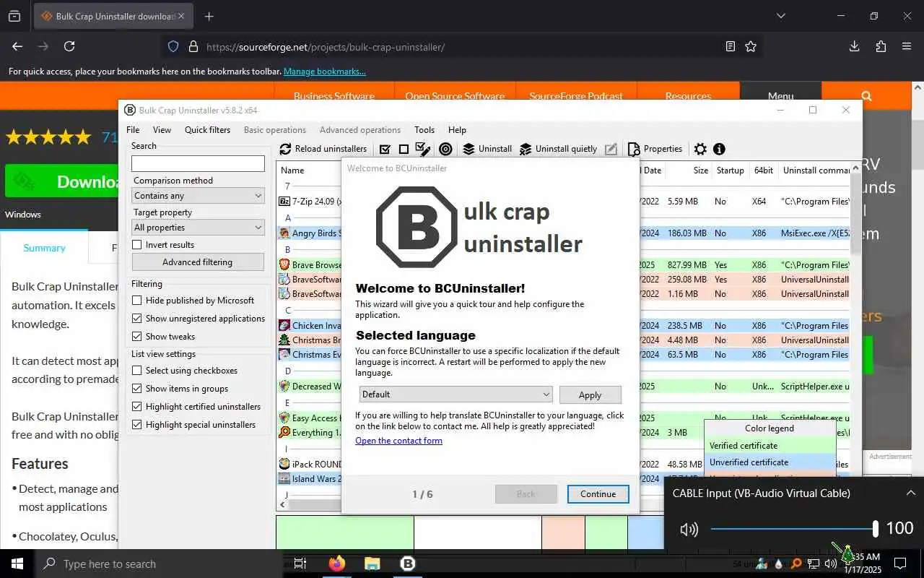Screen dimensions: 924x578
Task: Open settings via the gear toolbar icon
Action: (x=700, y=149)
